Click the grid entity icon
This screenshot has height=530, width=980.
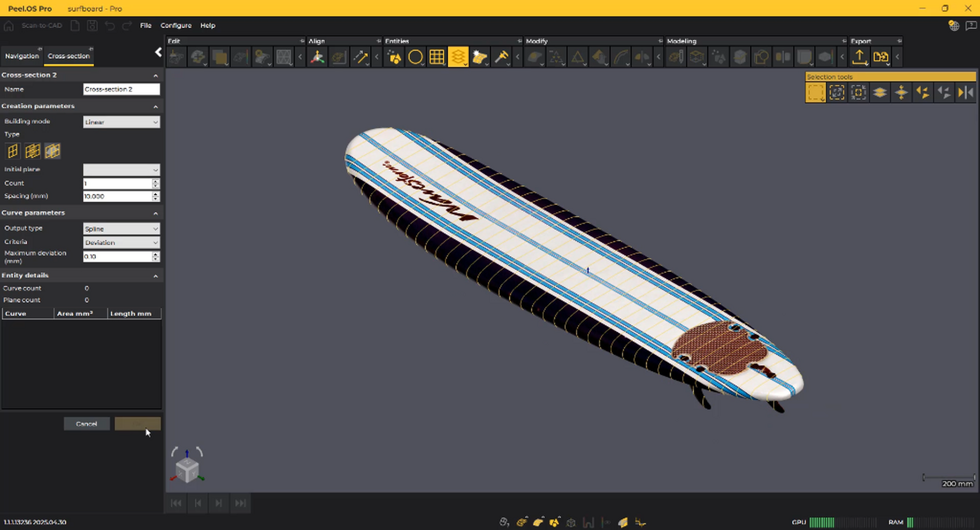[x=437, y=57]
